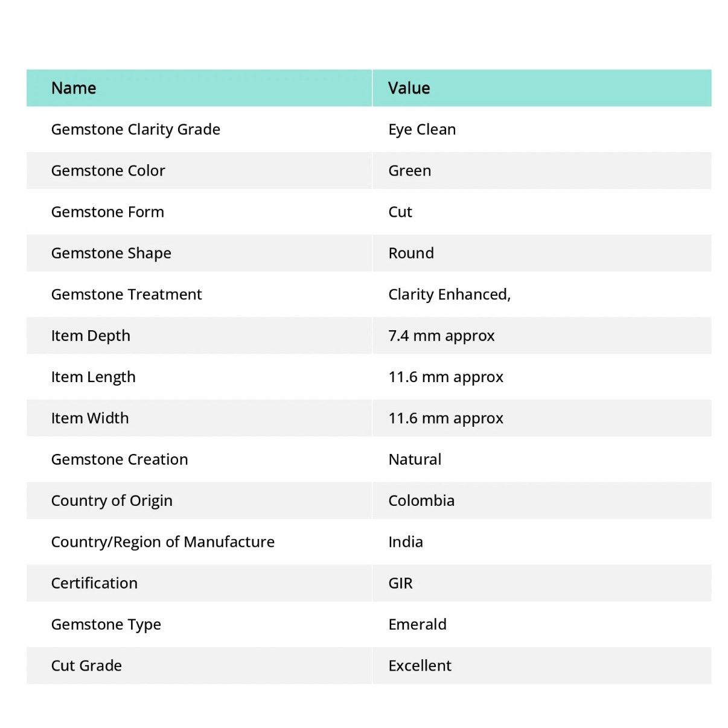Click the Country/Region of Manufacture label
The height and width of the screenshot is (728, 728).
163,542
